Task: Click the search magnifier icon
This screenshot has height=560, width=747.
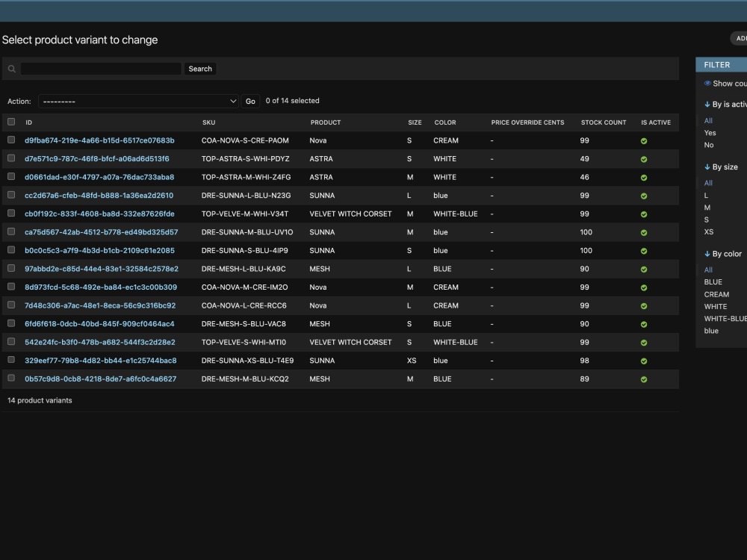Action: [12, 69]
